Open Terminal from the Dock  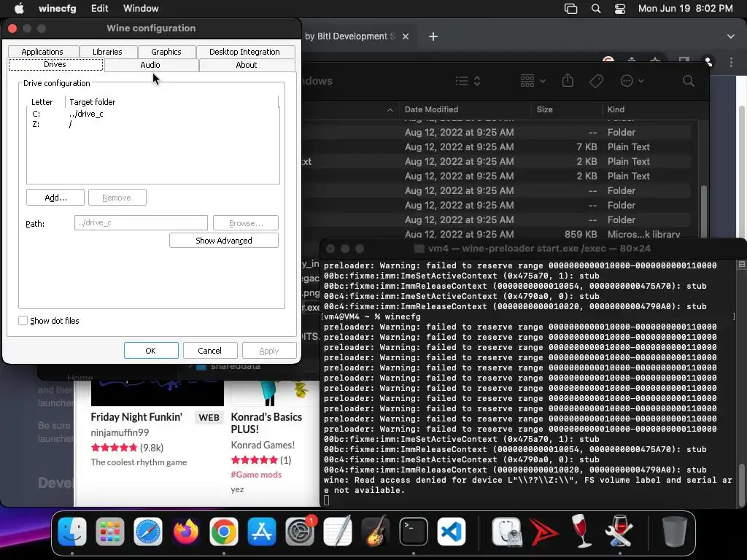click(x=413, y=532)
